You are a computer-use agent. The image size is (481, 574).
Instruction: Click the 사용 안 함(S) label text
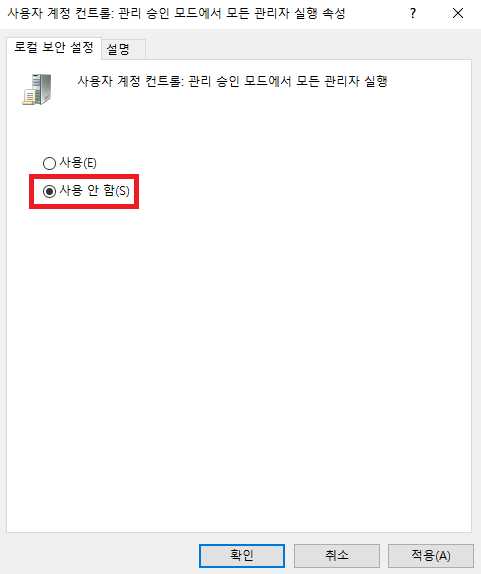[94, 190]
